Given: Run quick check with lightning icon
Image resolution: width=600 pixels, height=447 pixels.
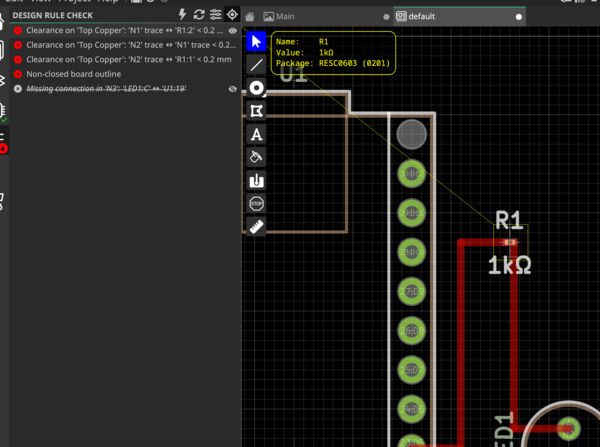Looking at the screenshot, I should tap(181, 15).
